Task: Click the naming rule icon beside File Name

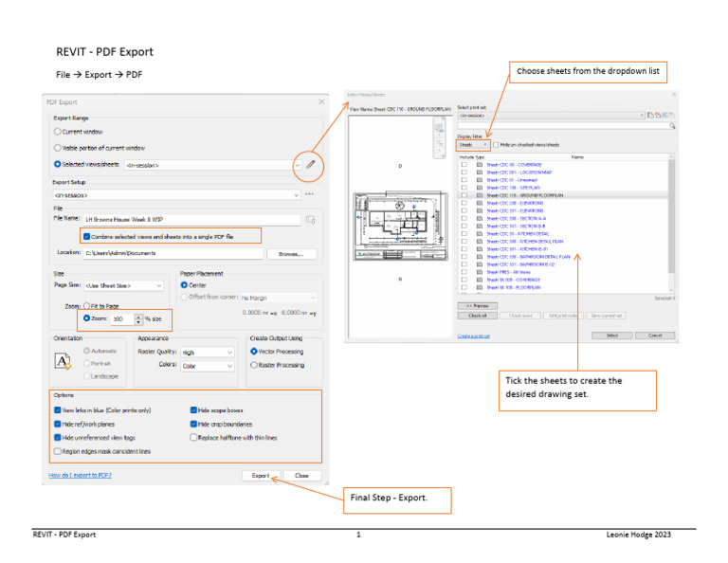Action: (x=311, y=220)
